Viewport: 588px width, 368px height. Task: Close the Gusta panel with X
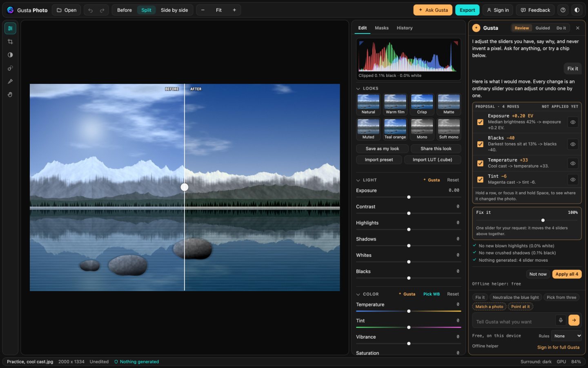tap(578, 28)
